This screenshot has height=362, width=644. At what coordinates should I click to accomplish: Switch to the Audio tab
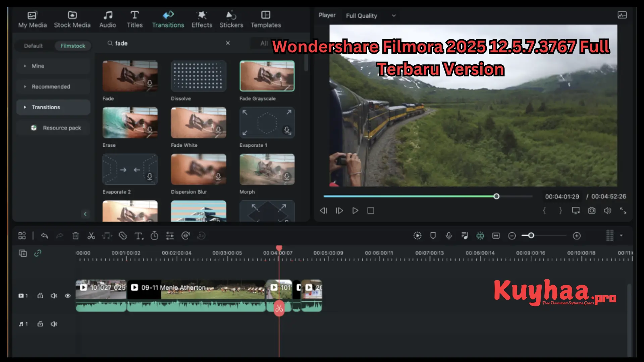[108, 19]
